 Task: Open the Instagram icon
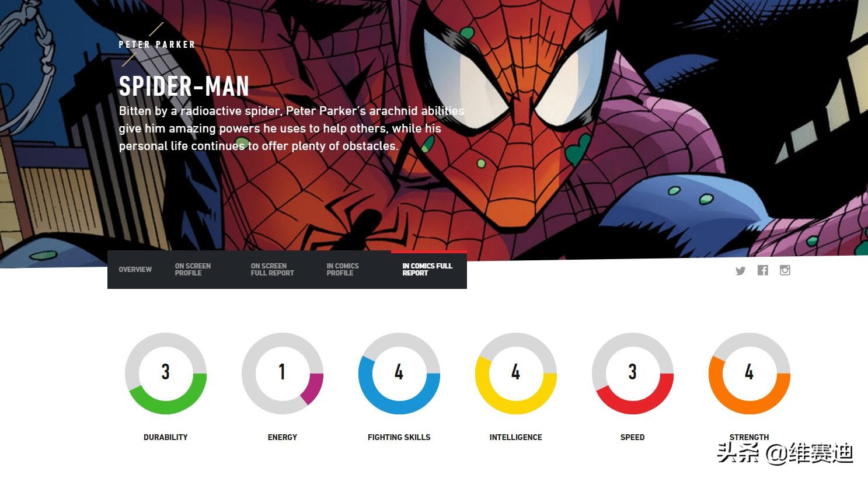pyautogui.click(x=785, y=270)
